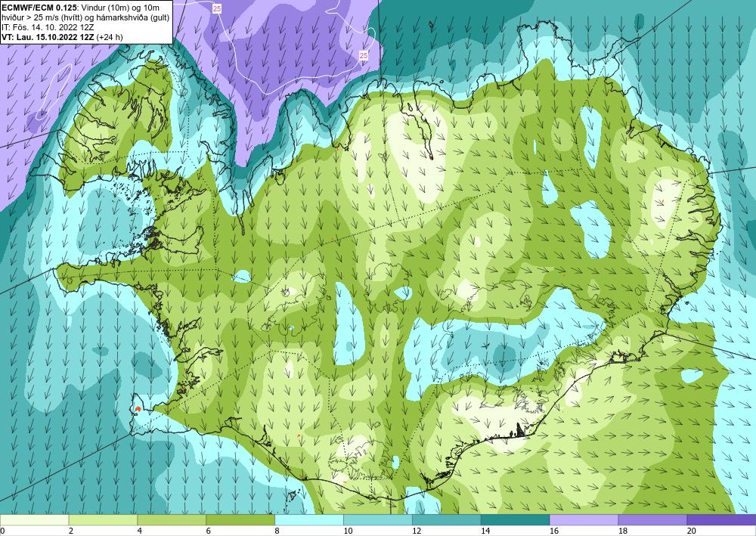Click the 4–6 m/s green legend swatch
The height and width of the screenshot is (536, 756).
172,520
